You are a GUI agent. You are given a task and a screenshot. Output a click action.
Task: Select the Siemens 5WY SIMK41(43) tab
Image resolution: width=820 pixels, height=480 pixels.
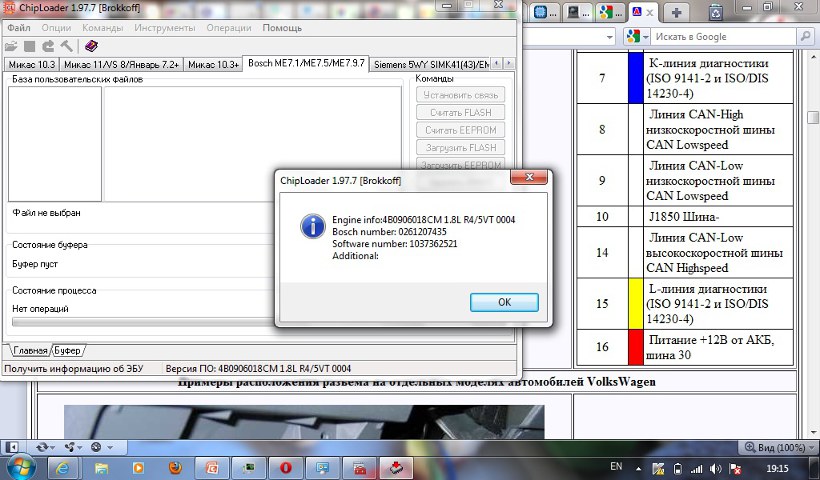[431, 64]
